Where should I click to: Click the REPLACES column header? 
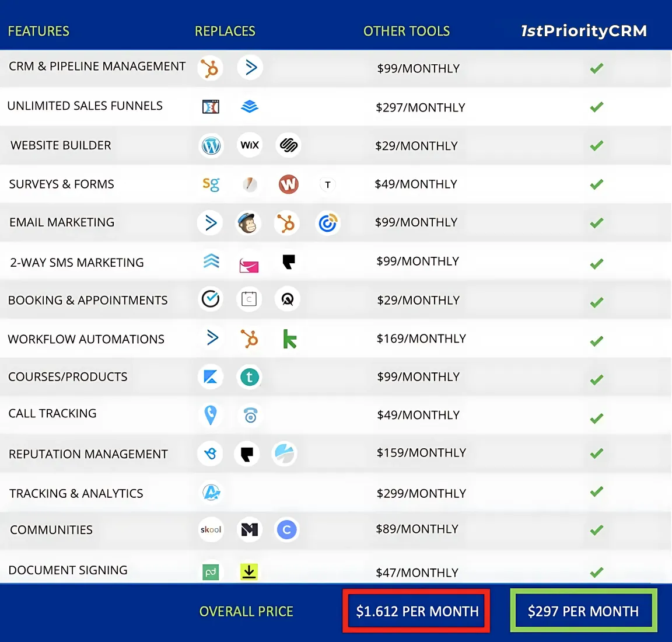click(225, 32)
